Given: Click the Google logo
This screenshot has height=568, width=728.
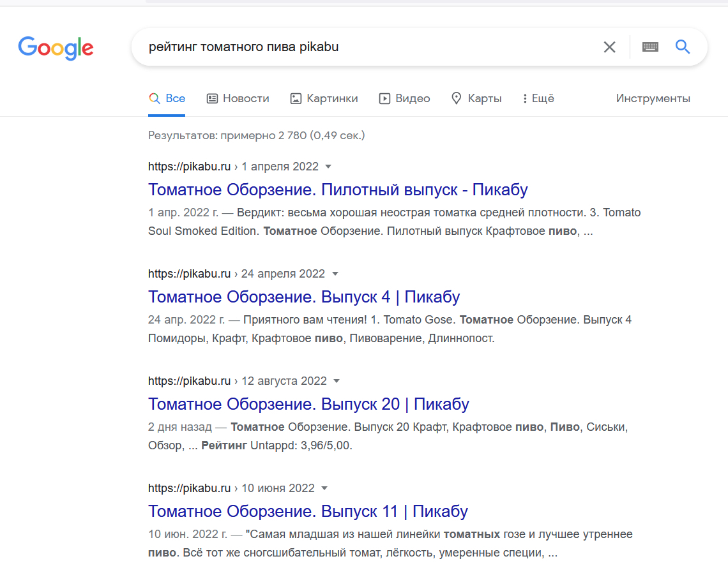Looking at the screenshot, I should pos(56,47).
